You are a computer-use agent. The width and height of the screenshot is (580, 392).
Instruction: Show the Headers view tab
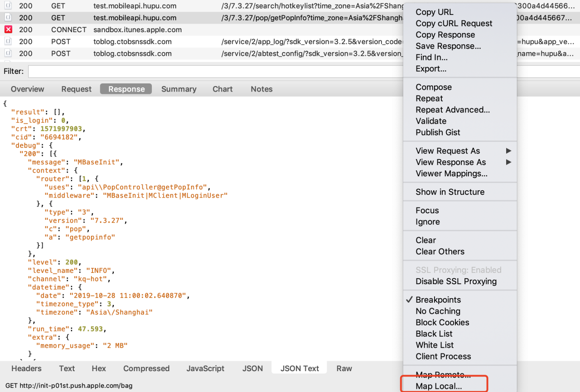tap(26, 368)
